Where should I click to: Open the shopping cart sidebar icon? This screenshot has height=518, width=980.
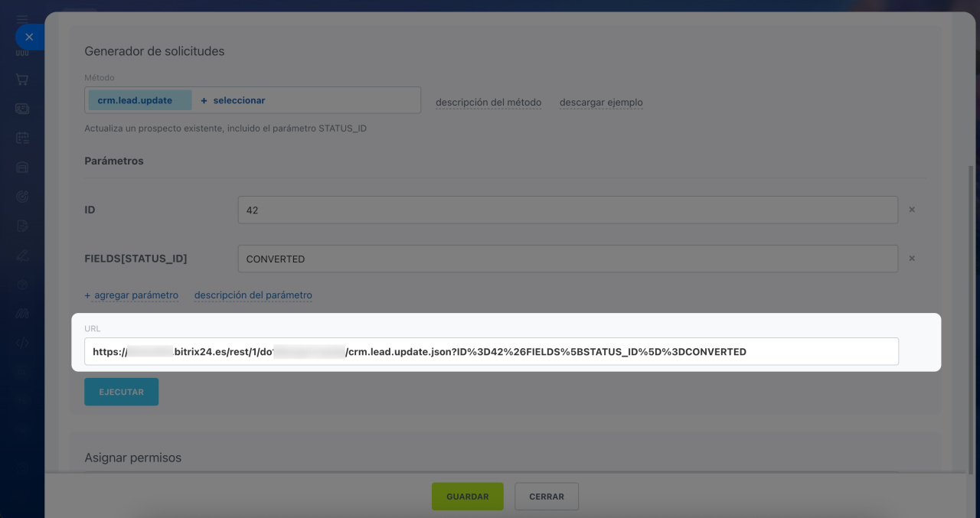[22, 79]
